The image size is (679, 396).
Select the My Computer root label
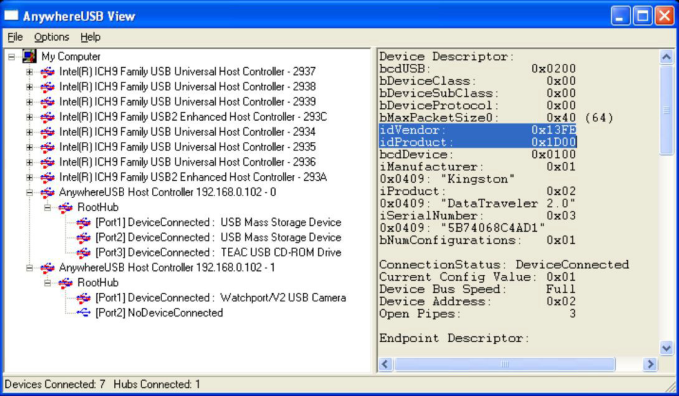[x=71, y=57]
